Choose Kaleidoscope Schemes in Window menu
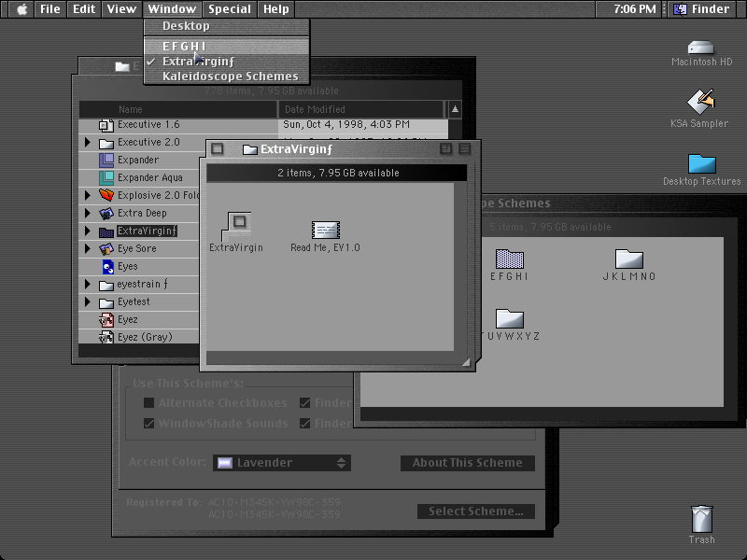 [227, 77]
